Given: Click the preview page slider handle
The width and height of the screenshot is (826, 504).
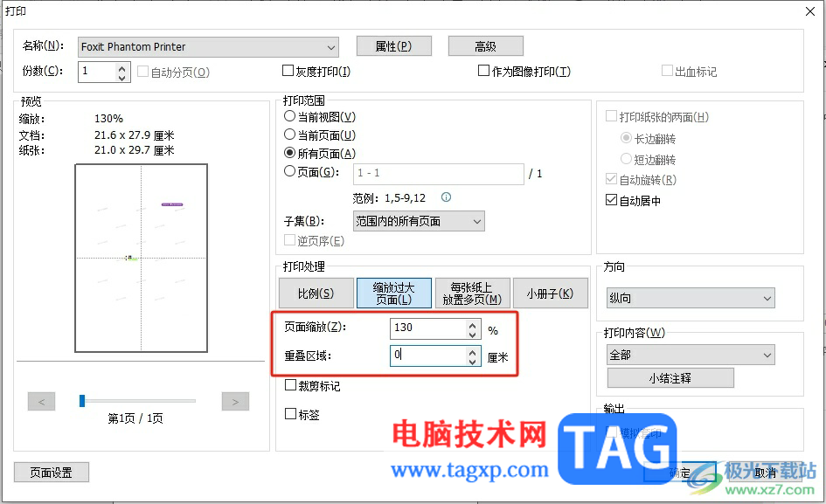Looking at the screenshot, I should pyautogui.click(x=82, y=401).
